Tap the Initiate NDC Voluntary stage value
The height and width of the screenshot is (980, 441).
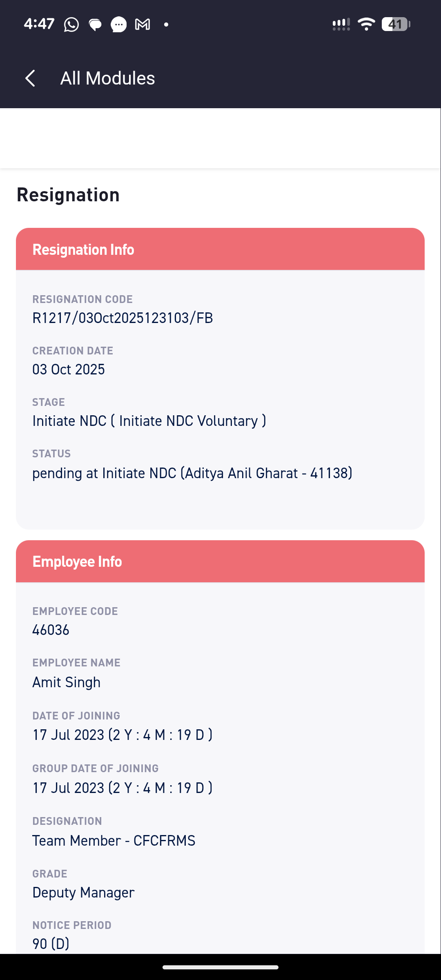[149, 421]
